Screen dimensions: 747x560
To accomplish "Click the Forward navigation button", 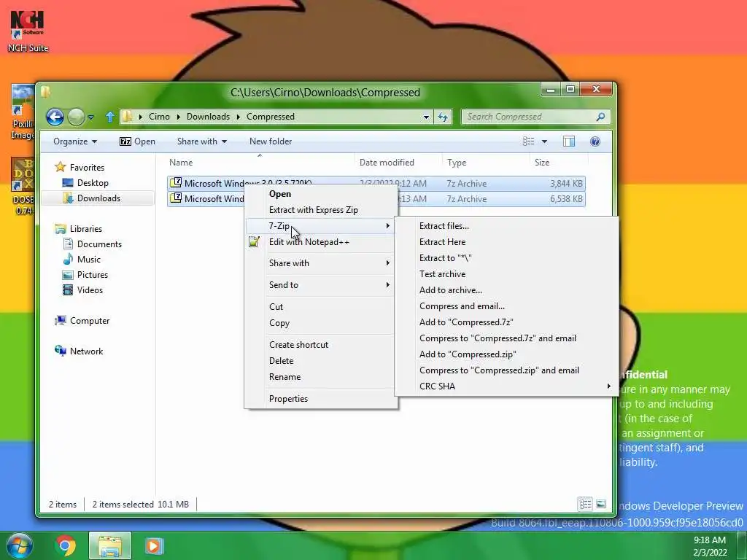I will coord(76,117).
